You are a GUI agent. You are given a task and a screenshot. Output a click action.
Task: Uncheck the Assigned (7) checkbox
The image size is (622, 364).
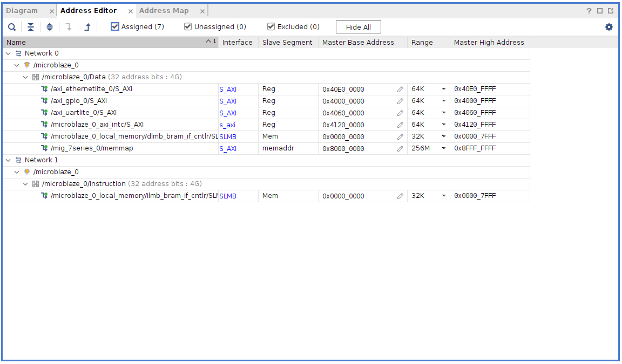tap(115, 26)
